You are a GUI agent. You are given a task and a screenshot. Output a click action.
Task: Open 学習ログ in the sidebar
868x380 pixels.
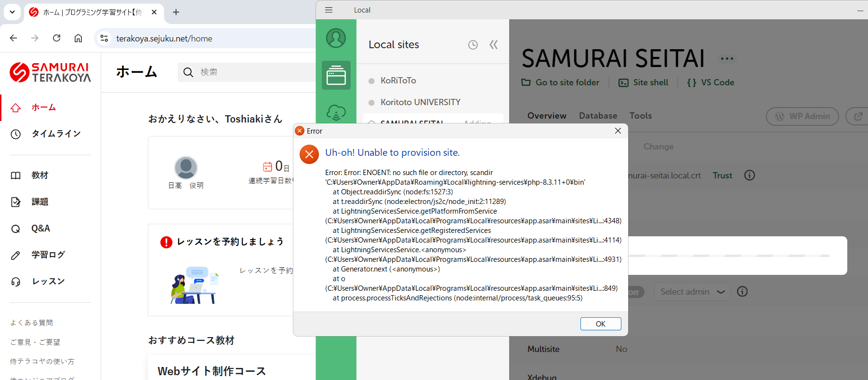[48, 255]
